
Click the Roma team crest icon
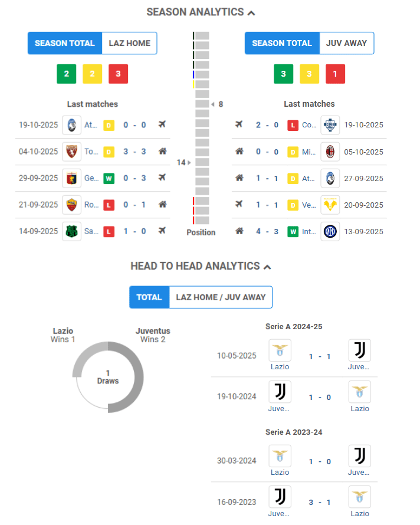coord(71,205)
